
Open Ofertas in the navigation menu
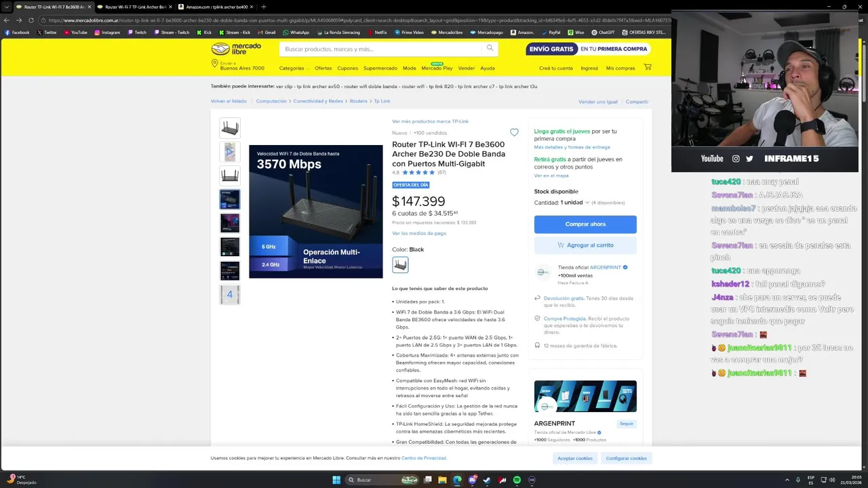[x=323, y=68]
